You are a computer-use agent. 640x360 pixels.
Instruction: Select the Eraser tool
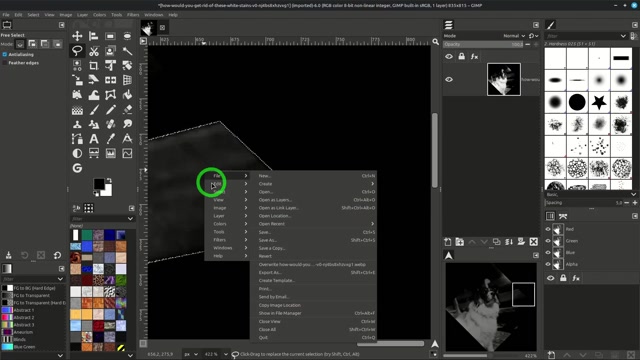click(x=127, y=109)
